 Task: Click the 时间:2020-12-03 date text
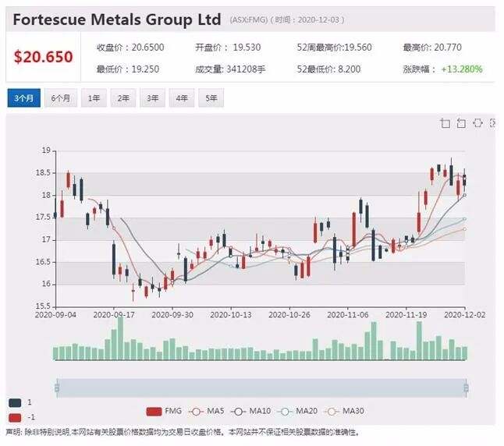[x=307, y=20]
